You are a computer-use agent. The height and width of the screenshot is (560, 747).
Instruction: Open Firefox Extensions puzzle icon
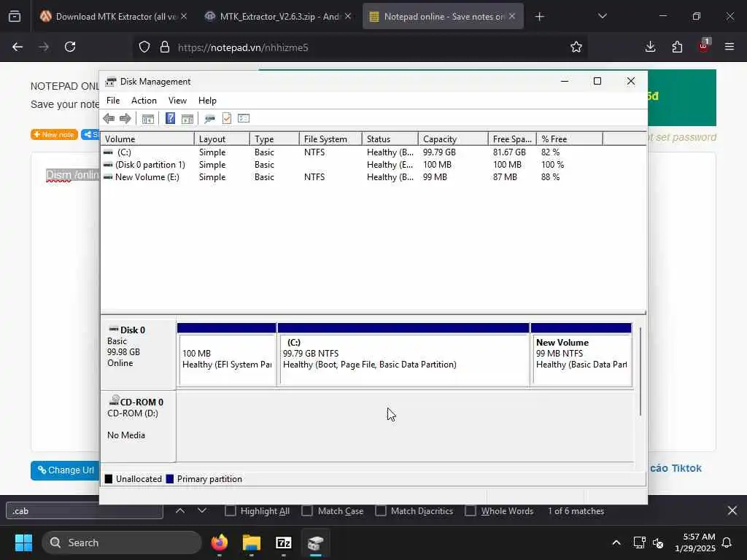tap(677, 47)
